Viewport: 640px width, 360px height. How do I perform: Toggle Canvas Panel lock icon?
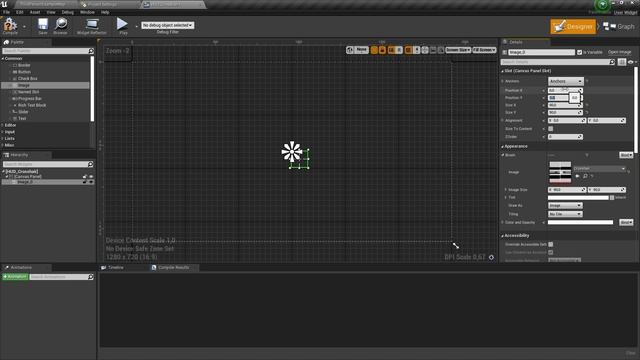[x=85, y=177]
